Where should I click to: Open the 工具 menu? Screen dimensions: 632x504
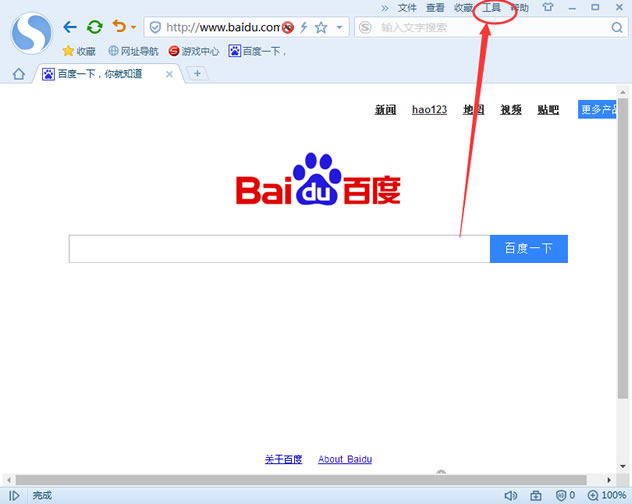pyautogui.click(x=491, y=8)
